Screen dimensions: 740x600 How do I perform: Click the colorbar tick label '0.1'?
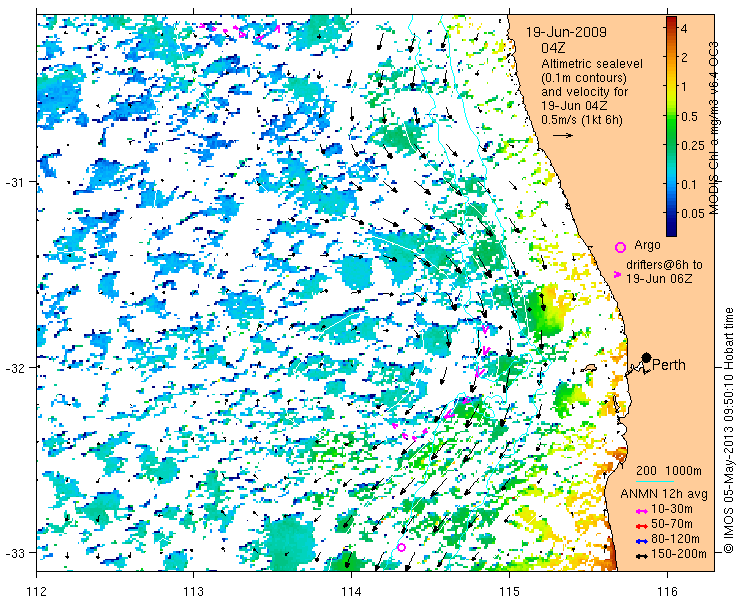690,184
